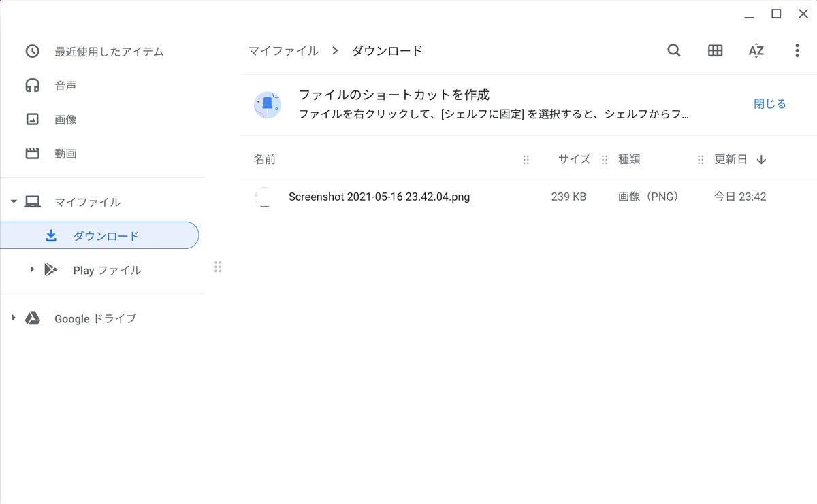This screenshot has height=504, width=817.
Task: Switch to grid view with layout icon
Action: click(x=715, y=50)
